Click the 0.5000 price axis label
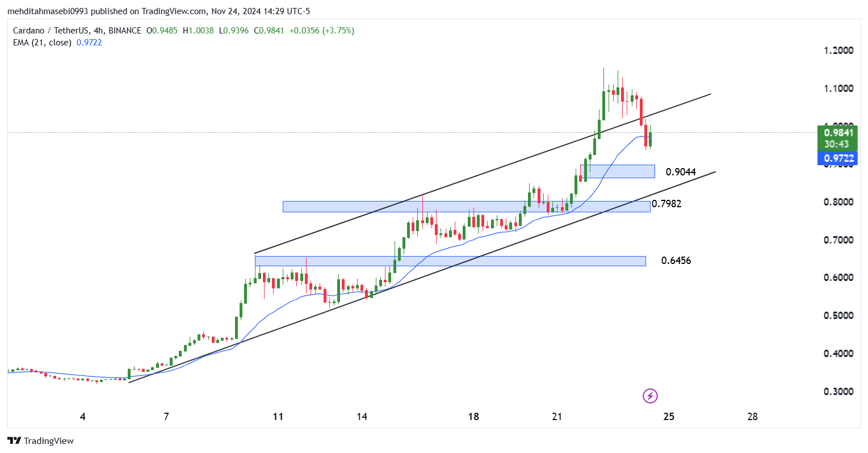This screenshot has height=453, width=868. (838, 316)
